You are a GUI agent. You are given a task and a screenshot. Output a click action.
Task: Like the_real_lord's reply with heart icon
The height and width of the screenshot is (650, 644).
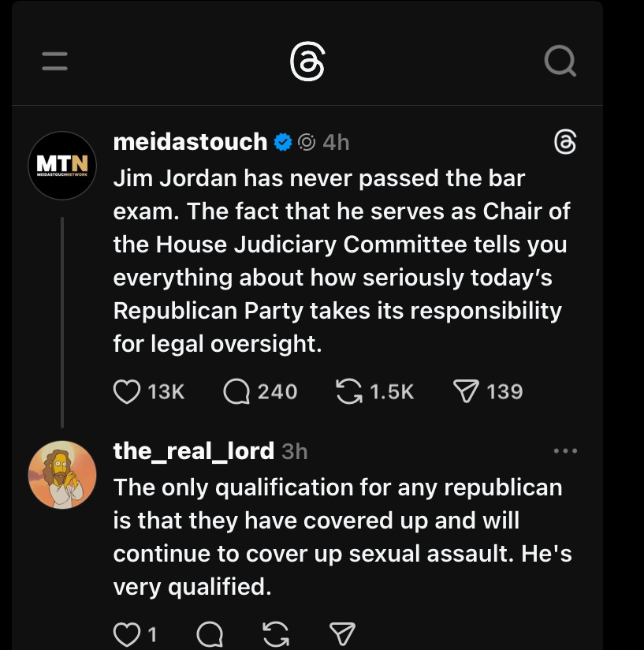(127, 633)
